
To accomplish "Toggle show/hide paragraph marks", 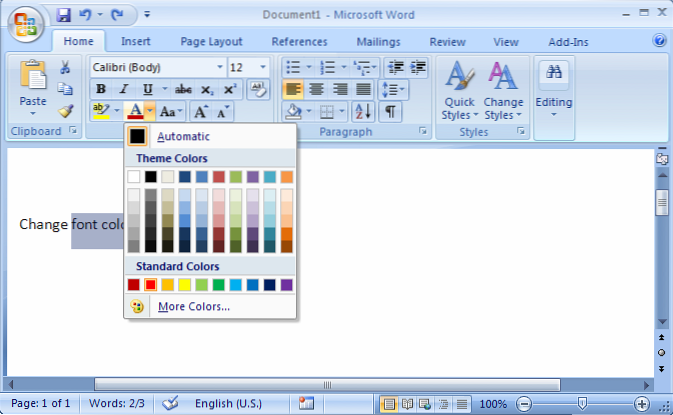I will coord(390,112).
